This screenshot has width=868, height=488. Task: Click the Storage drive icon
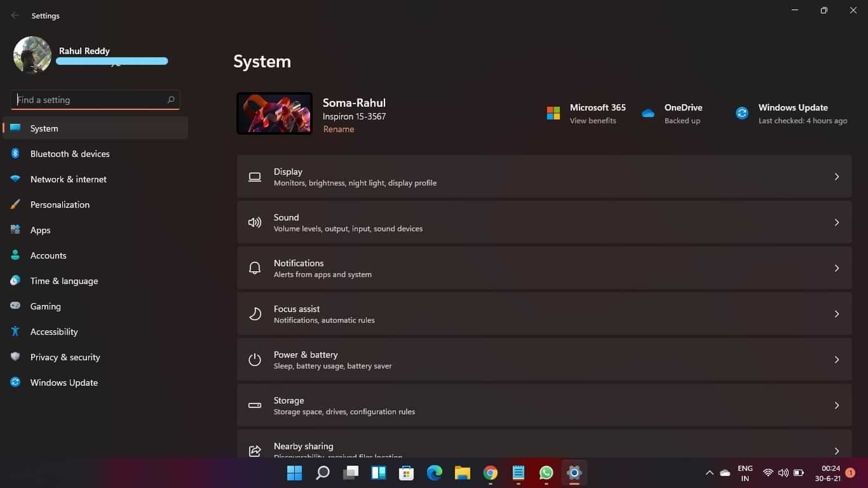(x=255, y=405)
